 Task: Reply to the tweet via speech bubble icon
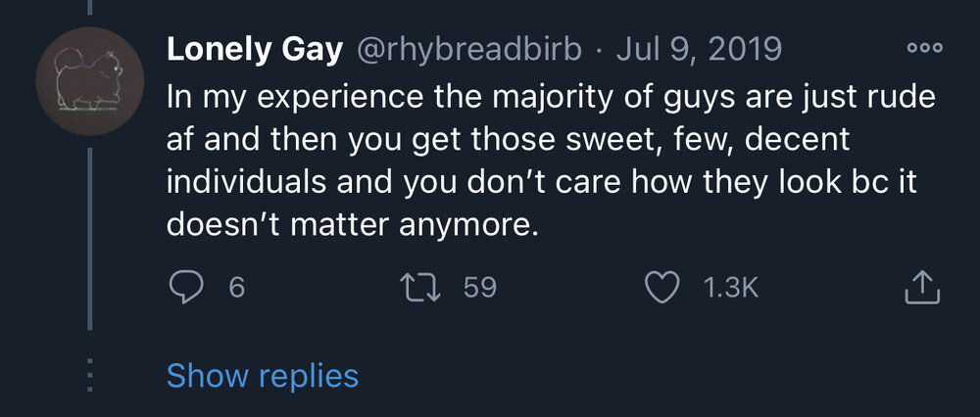185,289
